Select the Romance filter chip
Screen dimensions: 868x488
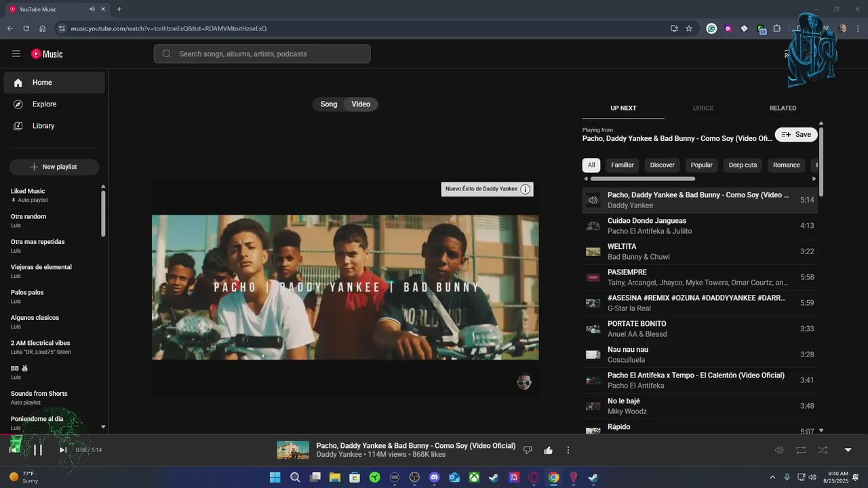[x=787, y=165]
